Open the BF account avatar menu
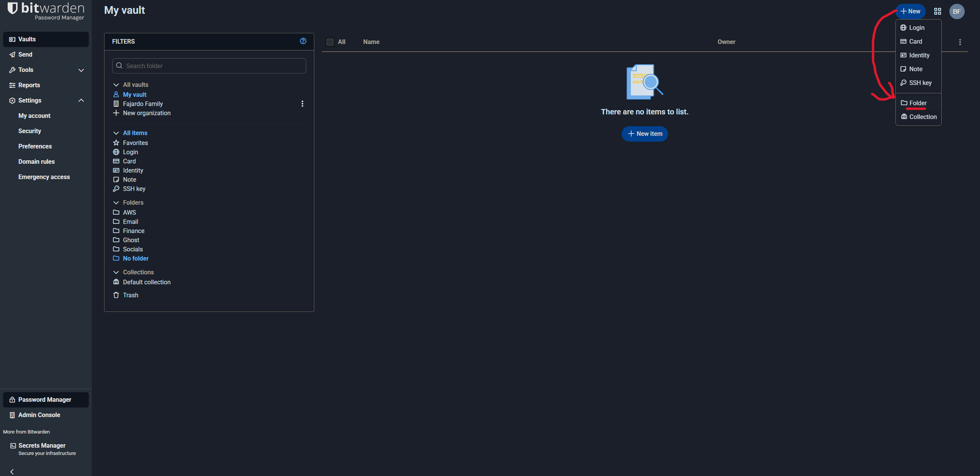Image resolution: width=980 pixels, height=476 pixels. 957,11
